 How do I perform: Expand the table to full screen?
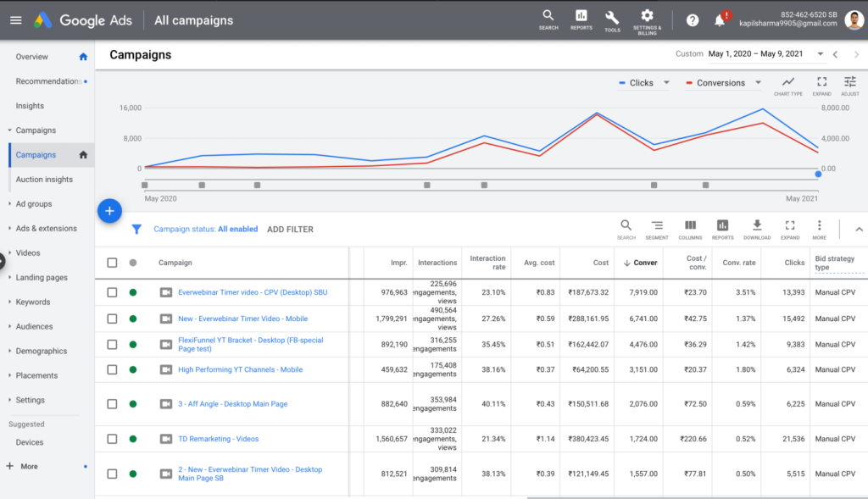(789, 229)
